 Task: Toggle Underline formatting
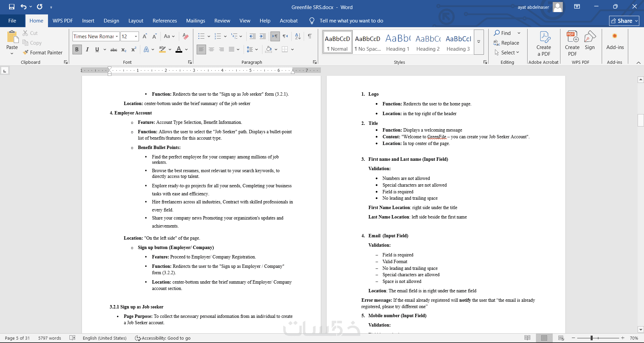pos(97,50)
